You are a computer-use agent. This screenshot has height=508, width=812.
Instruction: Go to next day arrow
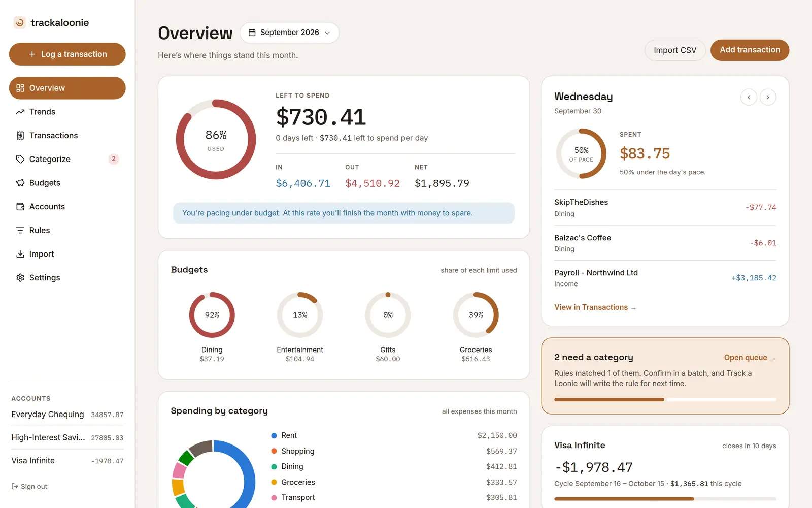point(768,97)
